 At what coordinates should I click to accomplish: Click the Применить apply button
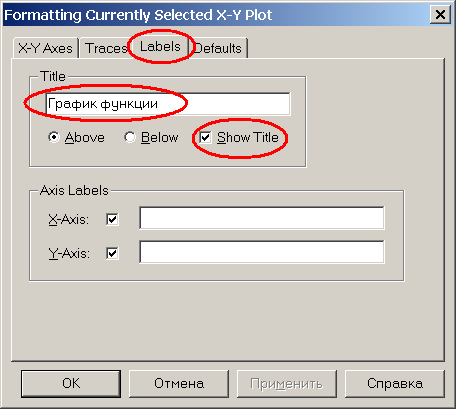[x=287, y=384]
